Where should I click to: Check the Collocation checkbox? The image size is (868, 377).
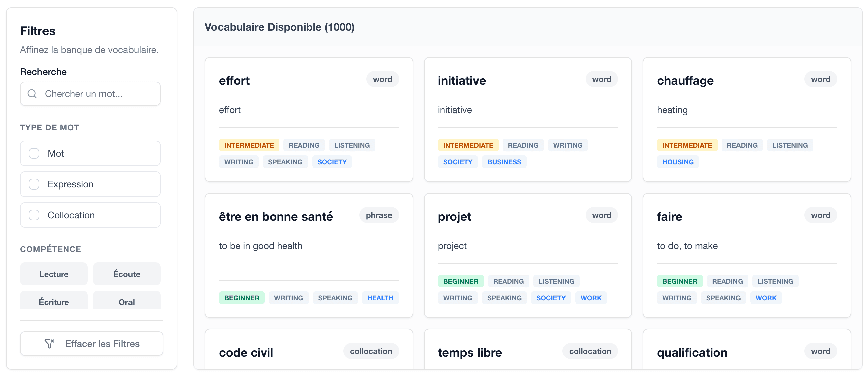pyautogui.click(x=34, y=215)
